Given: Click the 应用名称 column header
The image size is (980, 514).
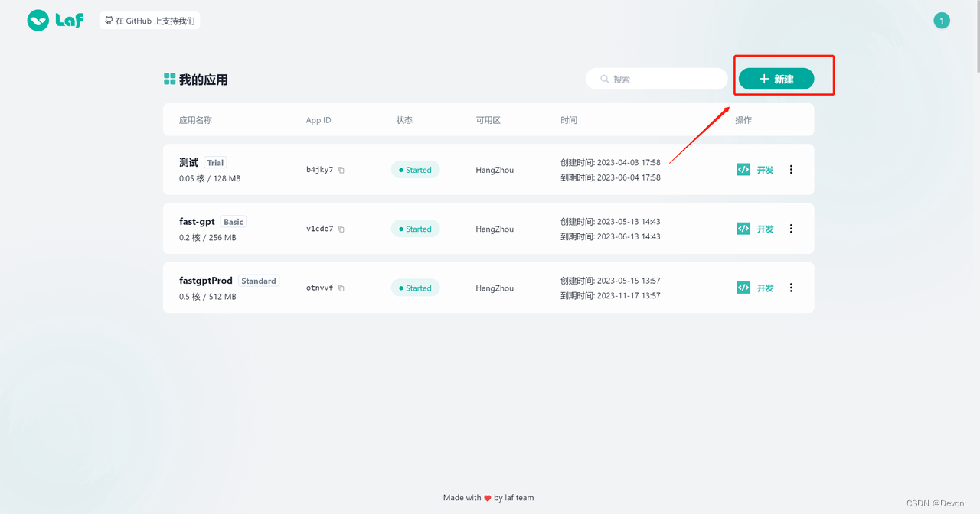Looking at the screenshot, I should (195, 120).
